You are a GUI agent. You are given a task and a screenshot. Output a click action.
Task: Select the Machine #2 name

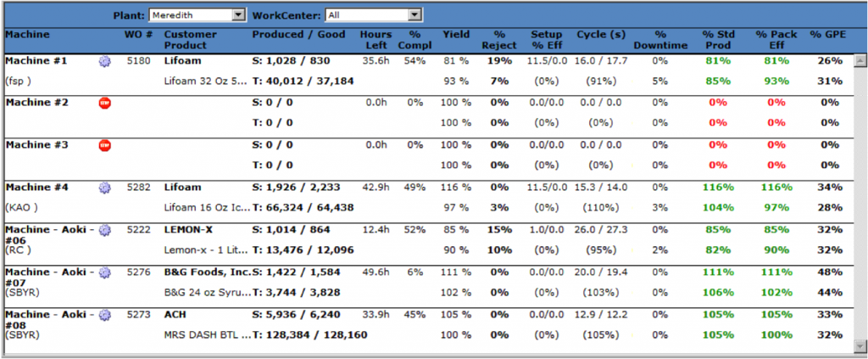pyautogui.click(x=36, y=103)
